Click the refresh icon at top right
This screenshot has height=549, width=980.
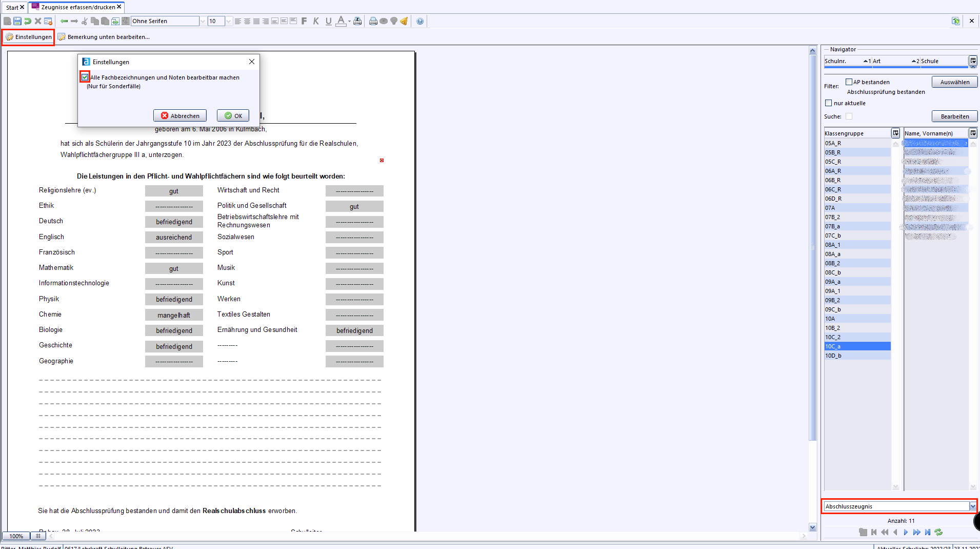pos(956,21)
